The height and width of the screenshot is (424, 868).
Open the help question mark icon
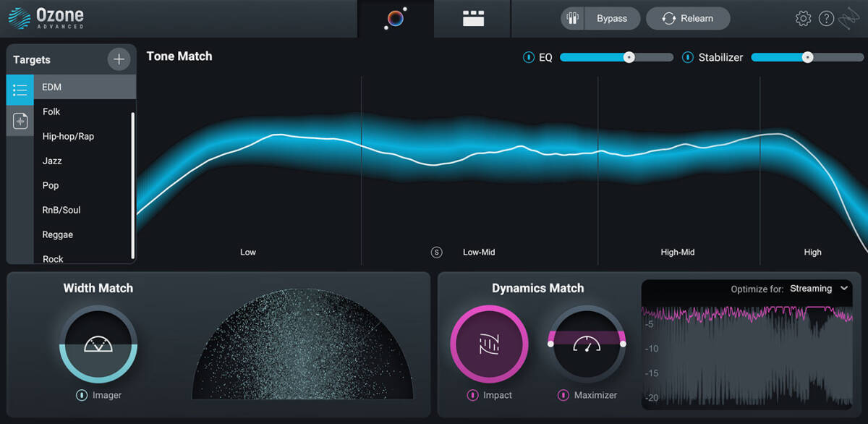tap(826, 19)
